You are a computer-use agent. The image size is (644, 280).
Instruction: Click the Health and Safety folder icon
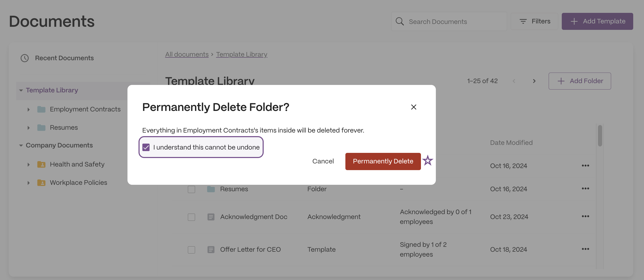(x=41, y=164)
